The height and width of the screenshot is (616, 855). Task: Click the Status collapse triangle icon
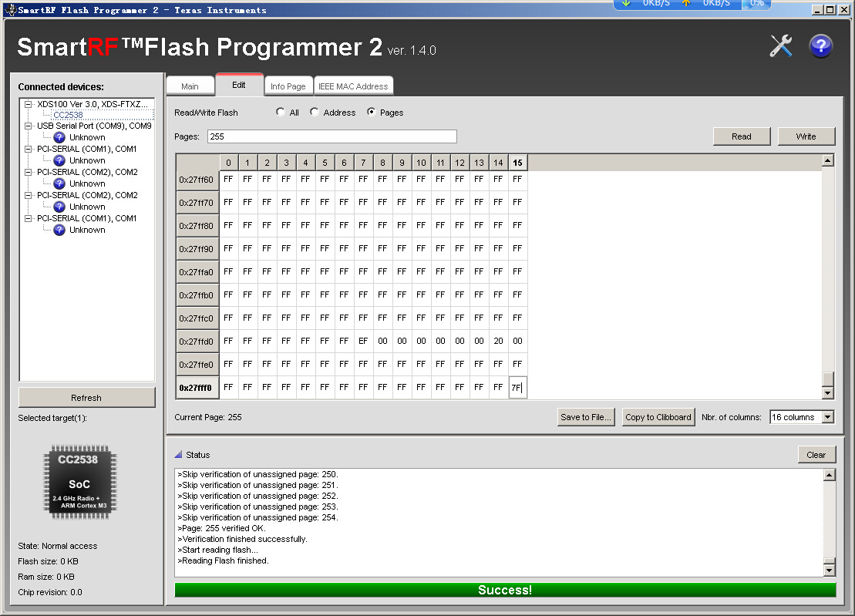point(178,454)
